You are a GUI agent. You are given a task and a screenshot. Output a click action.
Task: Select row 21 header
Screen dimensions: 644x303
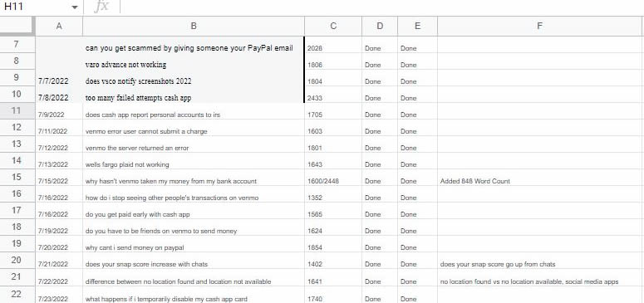click(x=17, y=277)
